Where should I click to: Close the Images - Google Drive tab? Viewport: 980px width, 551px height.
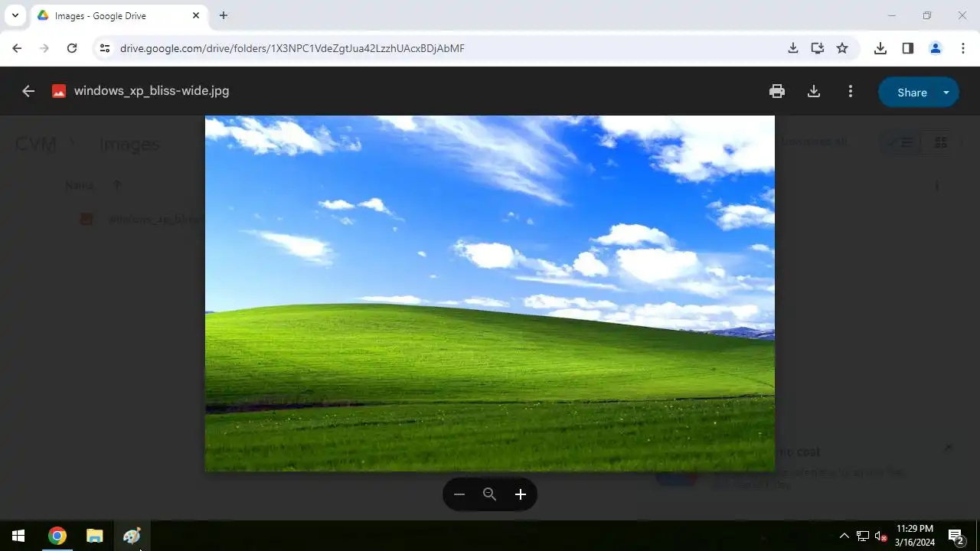[x=196, y=15]
